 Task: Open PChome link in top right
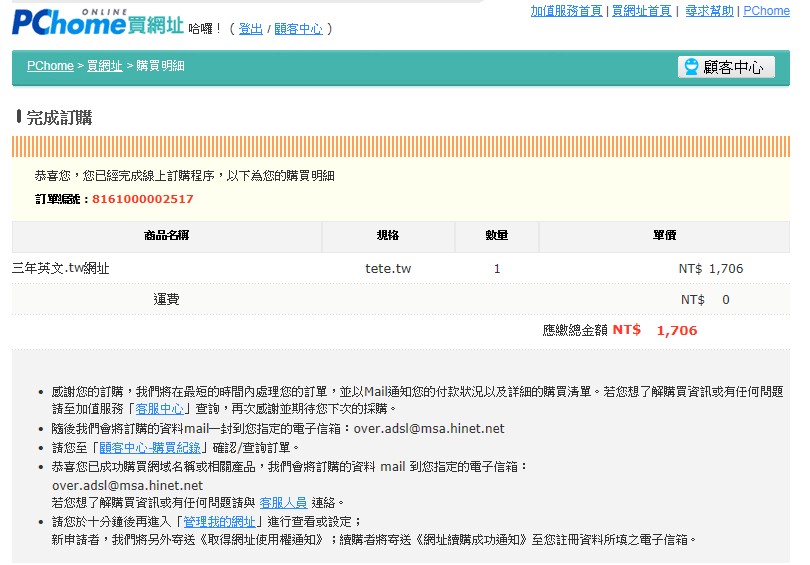pyautogui.click(x=766, y=11)
